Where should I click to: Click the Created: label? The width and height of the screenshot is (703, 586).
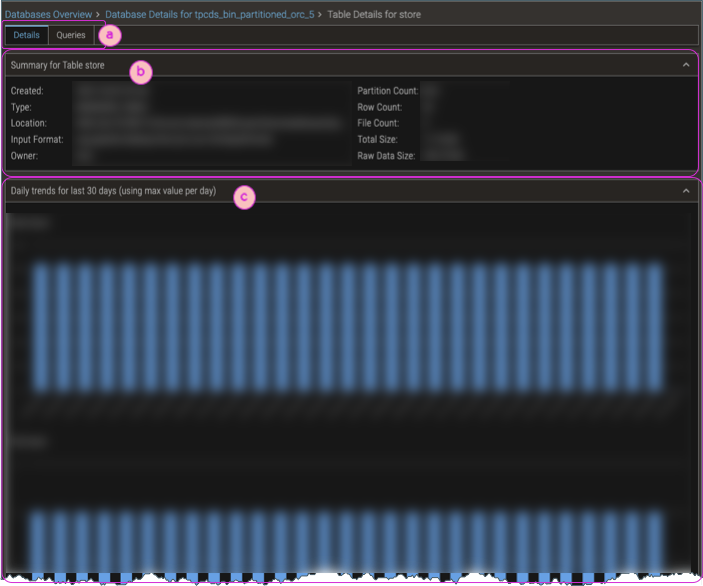point(27,91)
